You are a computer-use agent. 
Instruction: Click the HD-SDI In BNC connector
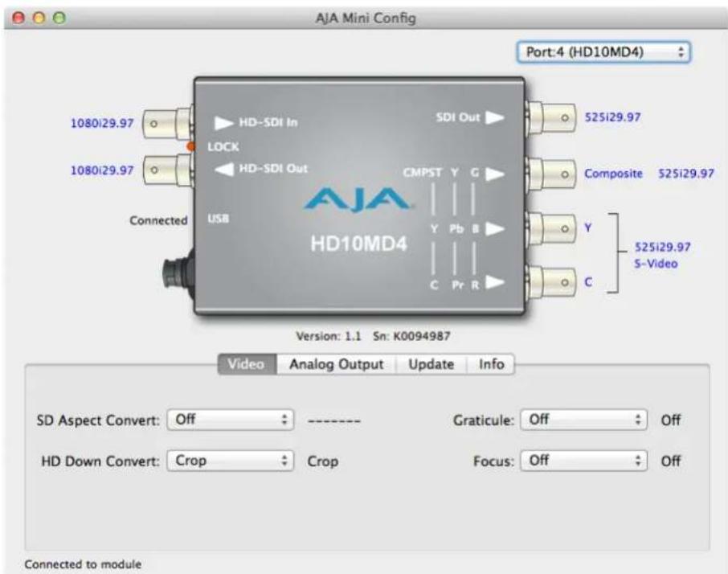click(167, 124)
